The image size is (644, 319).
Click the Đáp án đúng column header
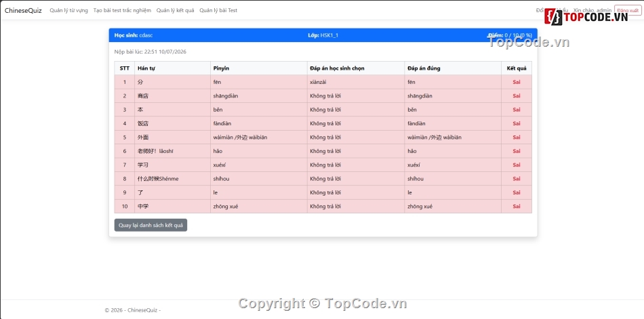click(x=453, y=68)
